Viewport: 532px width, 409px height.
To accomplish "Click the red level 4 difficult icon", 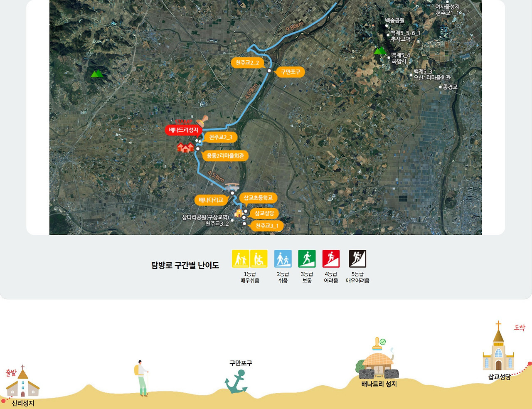I will pos(331,259).
